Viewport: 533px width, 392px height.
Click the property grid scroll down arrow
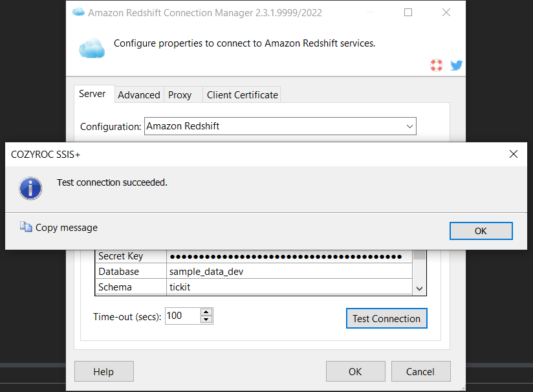point(419,289)
